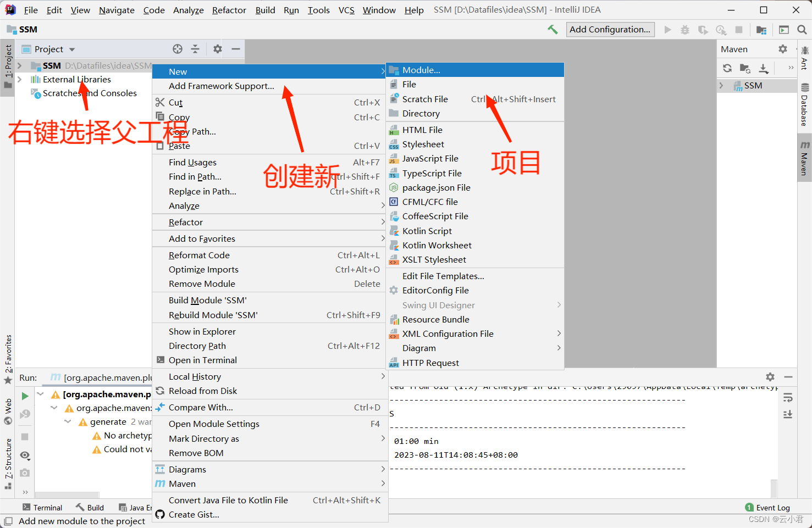The height and width of the screenshot is (528, 812).
Task: Hide the Run panel with minus icon
Action: tap(788, 377)
